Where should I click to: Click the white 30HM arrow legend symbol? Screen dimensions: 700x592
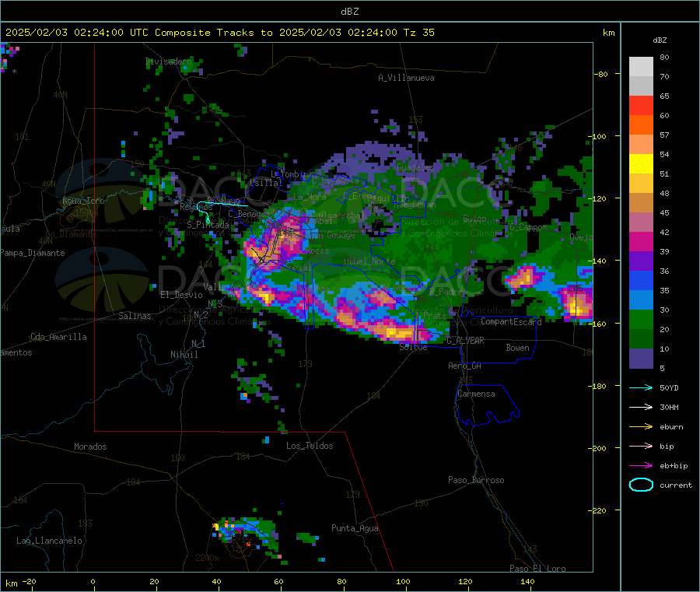[x=641, y=407]
